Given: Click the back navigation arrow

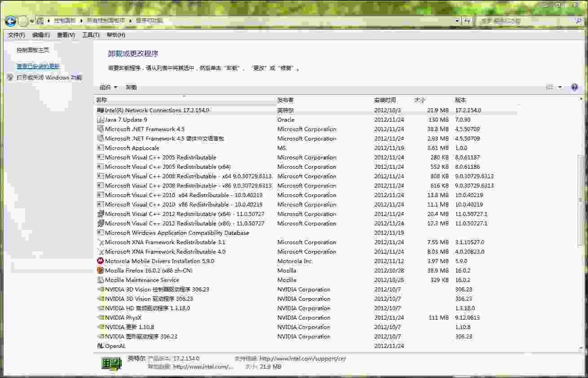Looking at the screenshot, I should tap(10, 21).
